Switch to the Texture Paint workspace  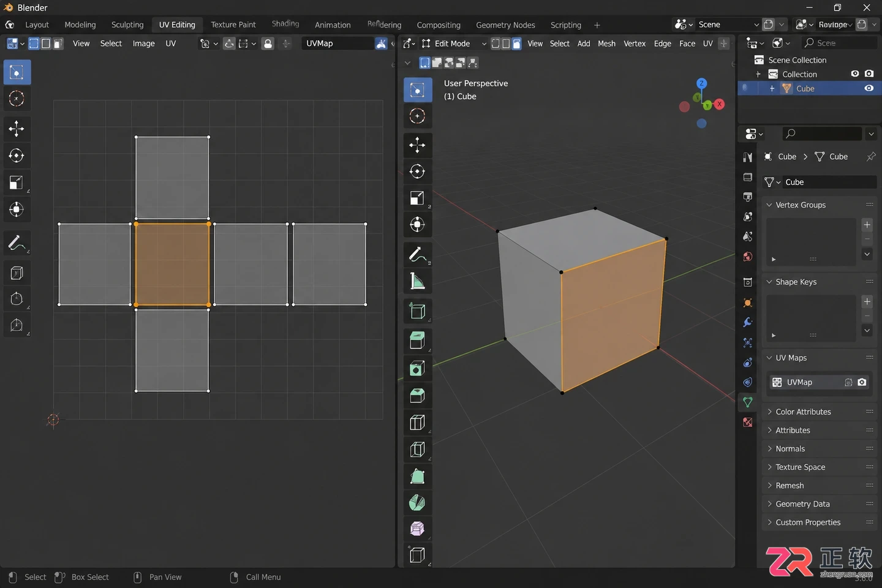click(x=233, y=24)
